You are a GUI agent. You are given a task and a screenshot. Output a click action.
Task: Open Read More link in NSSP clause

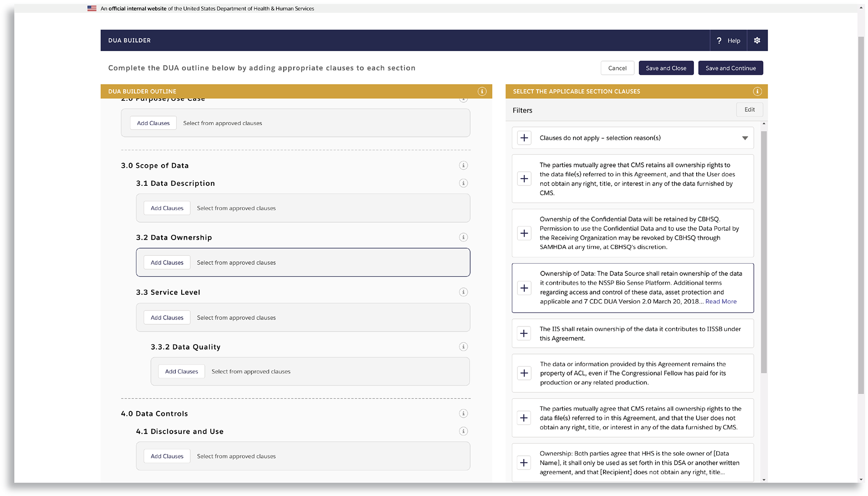click(721, 302)
